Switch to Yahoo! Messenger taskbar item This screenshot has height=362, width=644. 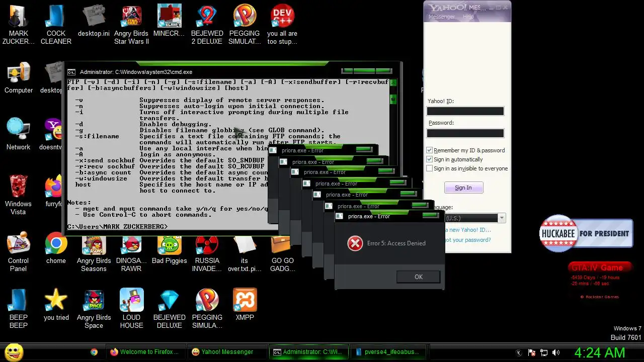coord(226,352)
